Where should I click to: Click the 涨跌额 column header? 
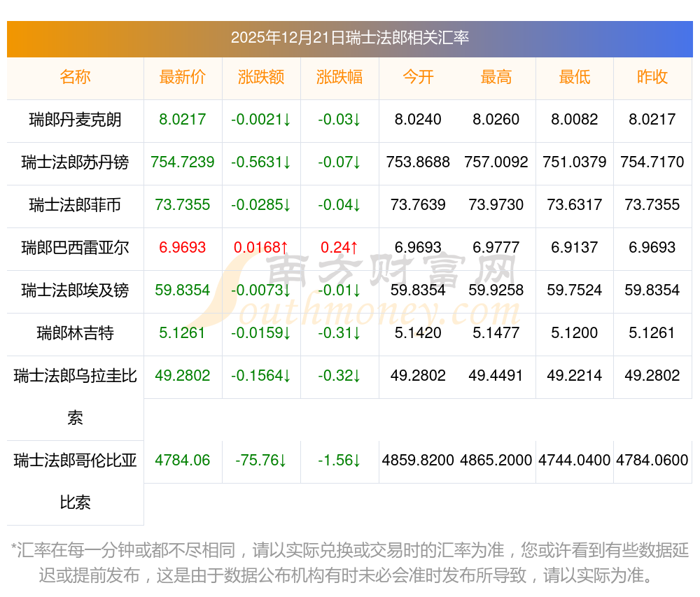[x=261, y=77]
